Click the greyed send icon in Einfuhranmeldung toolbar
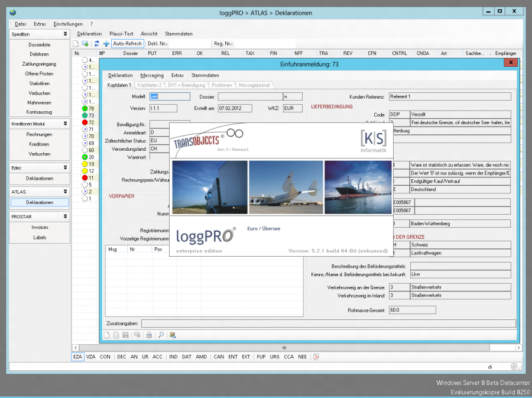 [137, 335]
